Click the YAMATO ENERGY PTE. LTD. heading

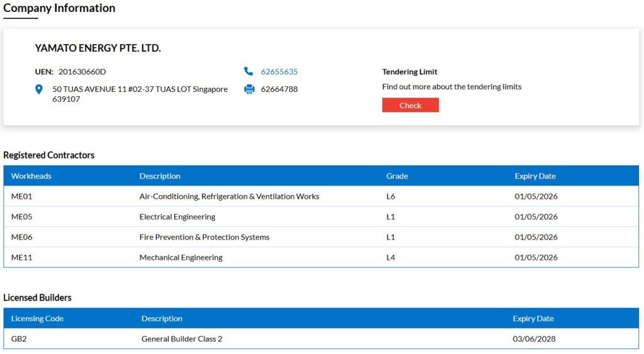98,48
